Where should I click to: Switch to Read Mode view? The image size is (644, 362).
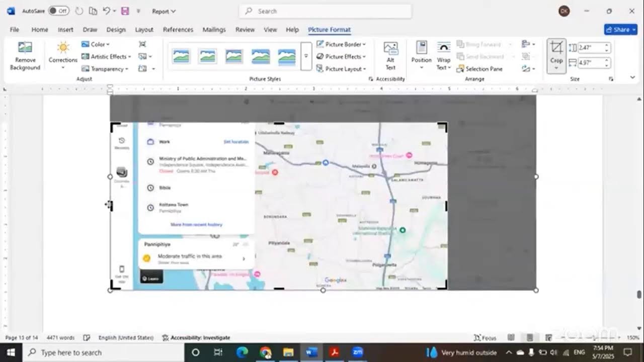(511, 338)
